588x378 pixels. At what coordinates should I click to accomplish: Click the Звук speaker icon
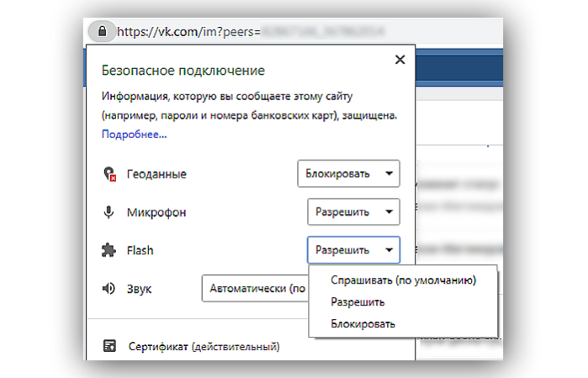pyautogui.click(x=109, y=288)
